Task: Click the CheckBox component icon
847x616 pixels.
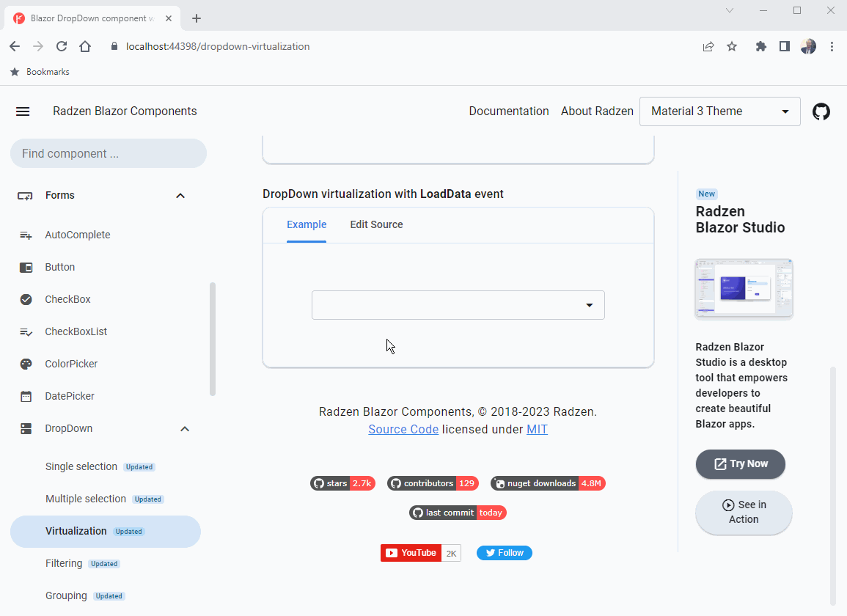Action: pos(26,299)
